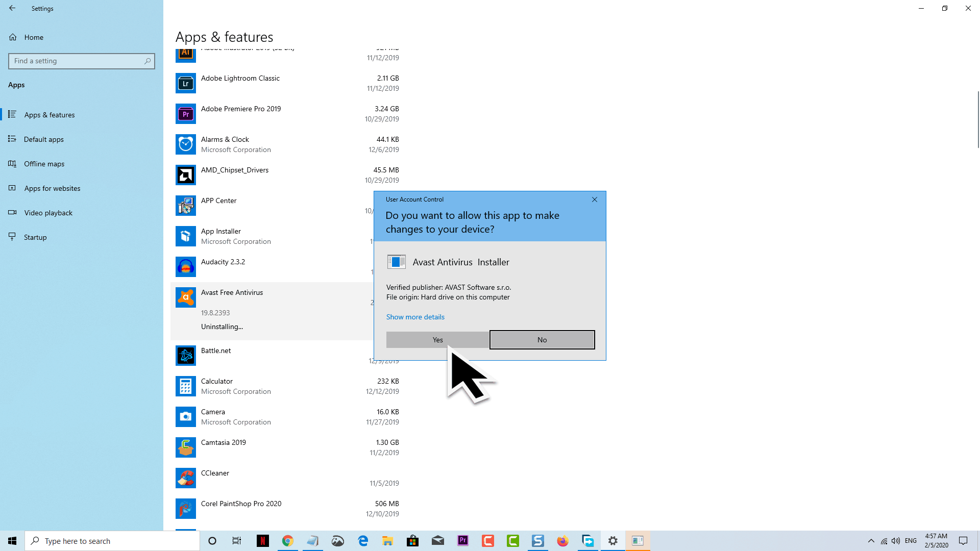Switch to Settings gear on taskbar
980x551 pixels.
click(x=613, y=541)
